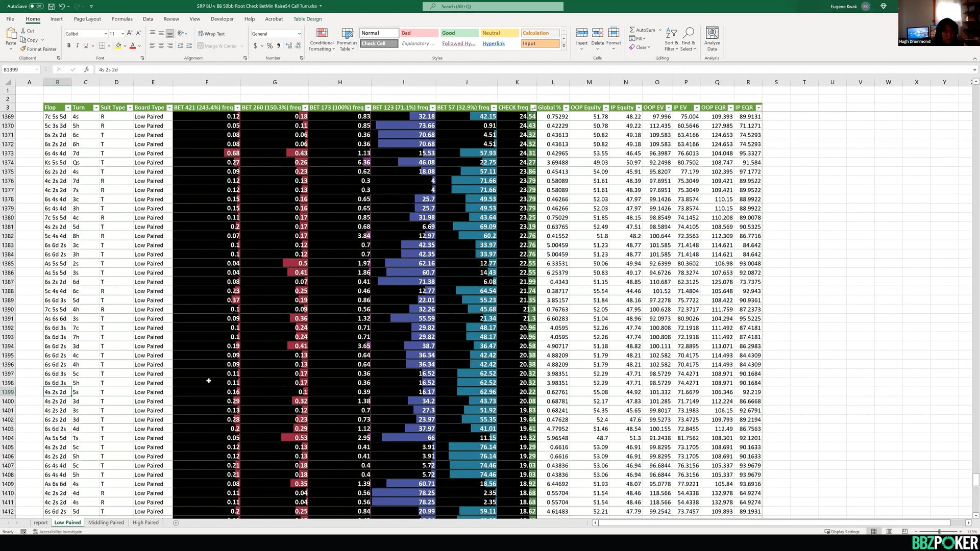Open the Flop column filter dropdown

[x=68, y=108]
